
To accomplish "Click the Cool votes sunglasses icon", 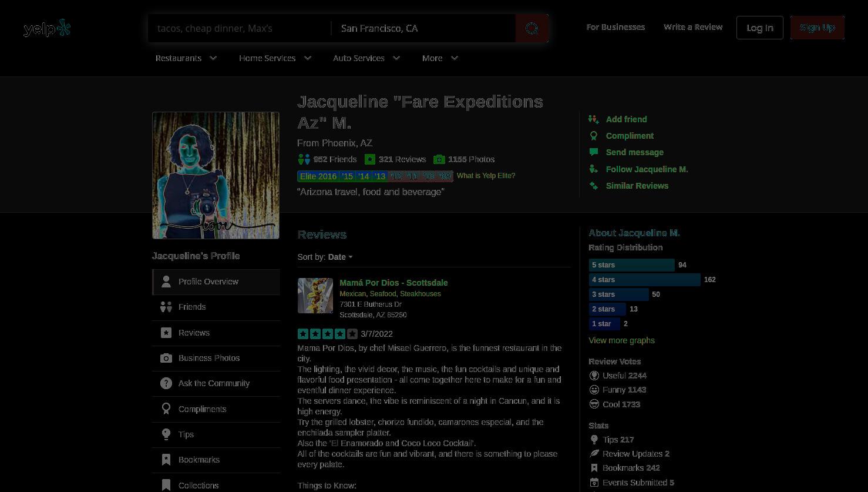I will [594, 404].
